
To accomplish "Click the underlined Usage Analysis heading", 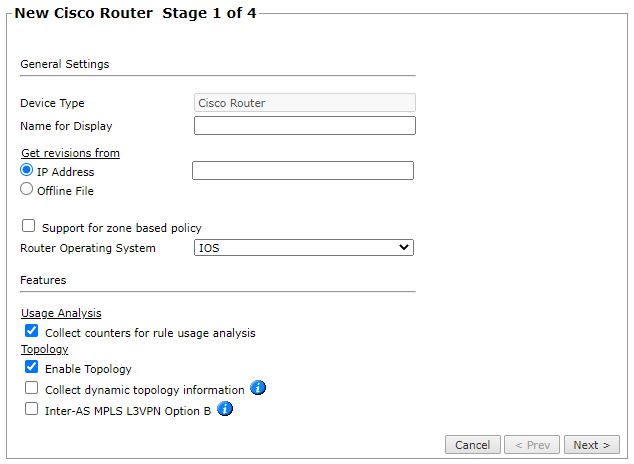I will (61, 313).
